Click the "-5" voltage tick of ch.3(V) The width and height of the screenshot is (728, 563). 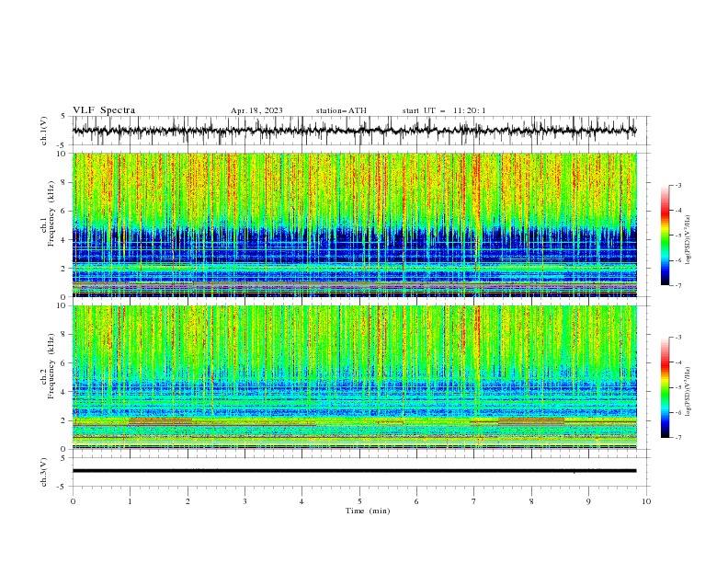pyautogui.click(x=63, y=487)
